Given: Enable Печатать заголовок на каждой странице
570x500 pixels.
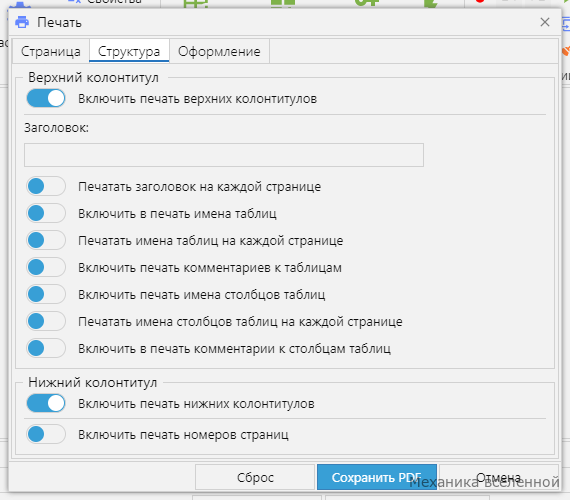Looking at the screenshot, I should [x=46, y=187].
